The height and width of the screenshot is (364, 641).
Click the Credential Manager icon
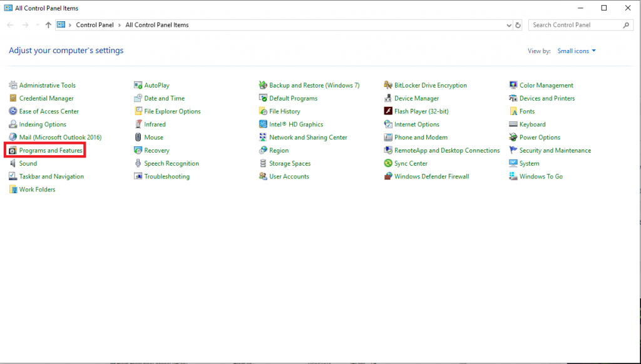[13, 98]
